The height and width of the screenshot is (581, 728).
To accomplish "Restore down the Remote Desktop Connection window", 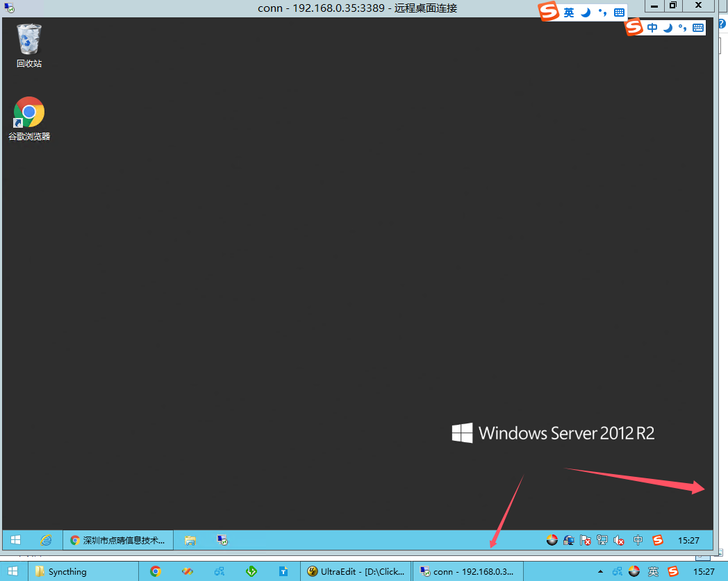I will click(x=673, y=6).
